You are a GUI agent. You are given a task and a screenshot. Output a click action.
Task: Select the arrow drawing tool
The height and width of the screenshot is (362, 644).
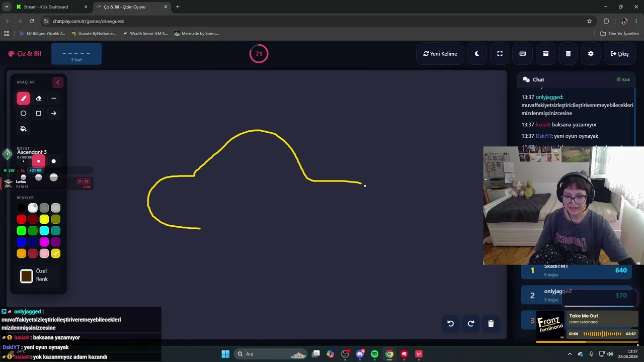tap(54, 114)
